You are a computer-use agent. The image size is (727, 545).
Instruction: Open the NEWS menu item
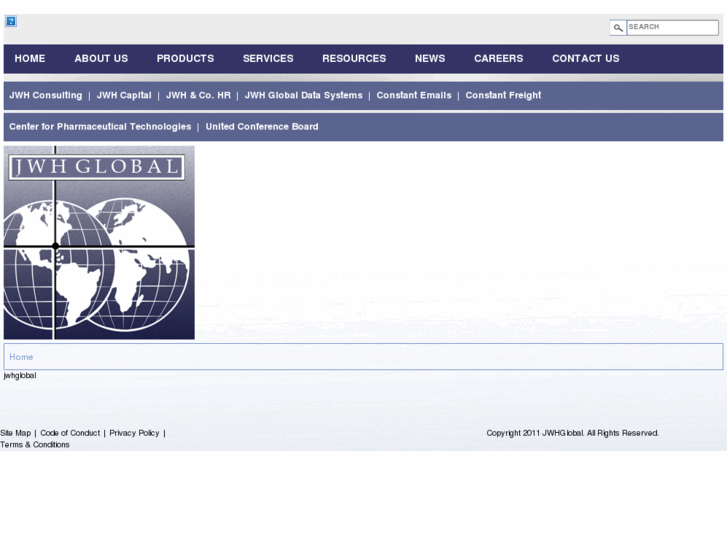(x=430, y=58)
